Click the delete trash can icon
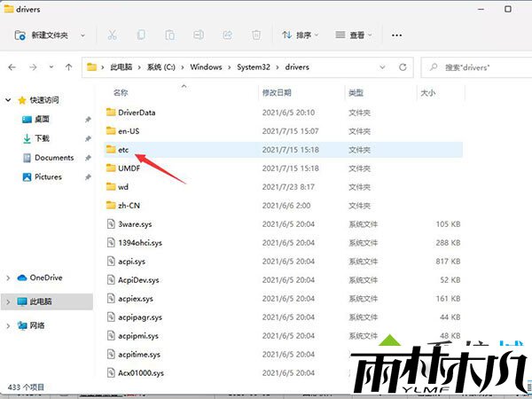This screenshot has width=532, height=399. [x=256, y=35]
